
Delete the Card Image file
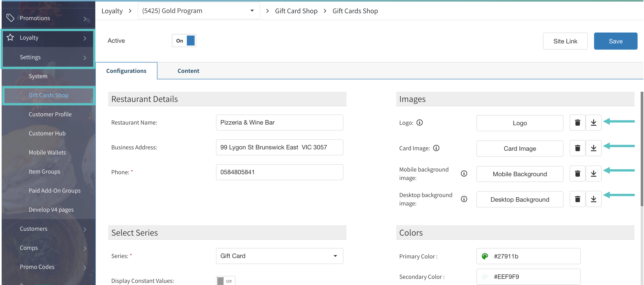tap(577, 148)
